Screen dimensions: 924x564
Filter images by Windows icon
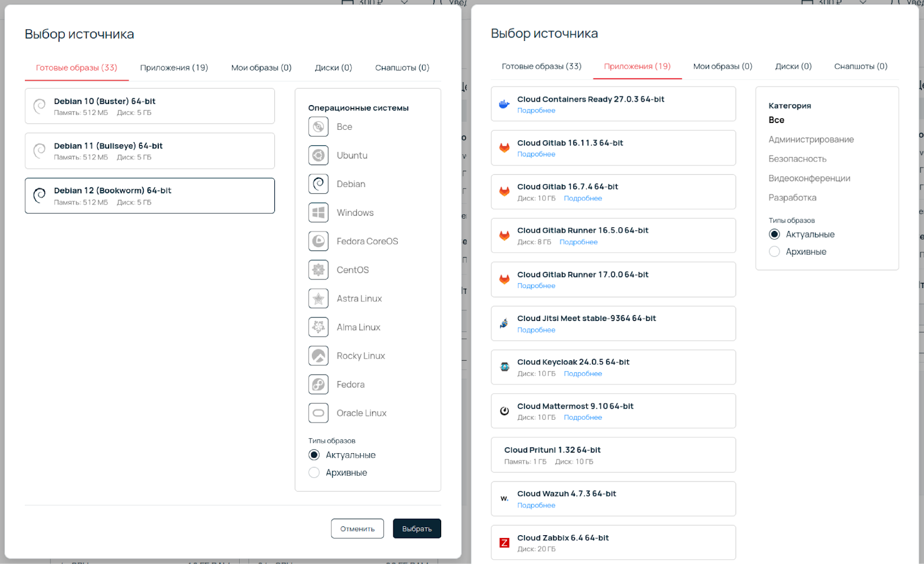tap(318, 212)
